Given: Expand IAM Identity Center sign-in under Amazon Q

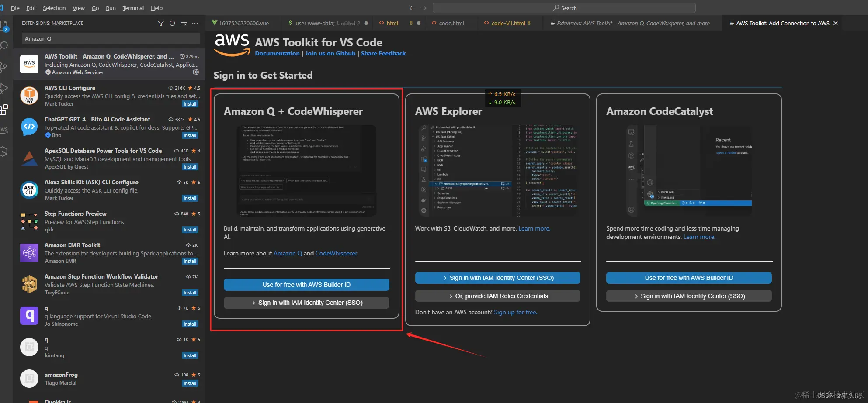Looking at the screenshot, I should [x=306, y=303].
